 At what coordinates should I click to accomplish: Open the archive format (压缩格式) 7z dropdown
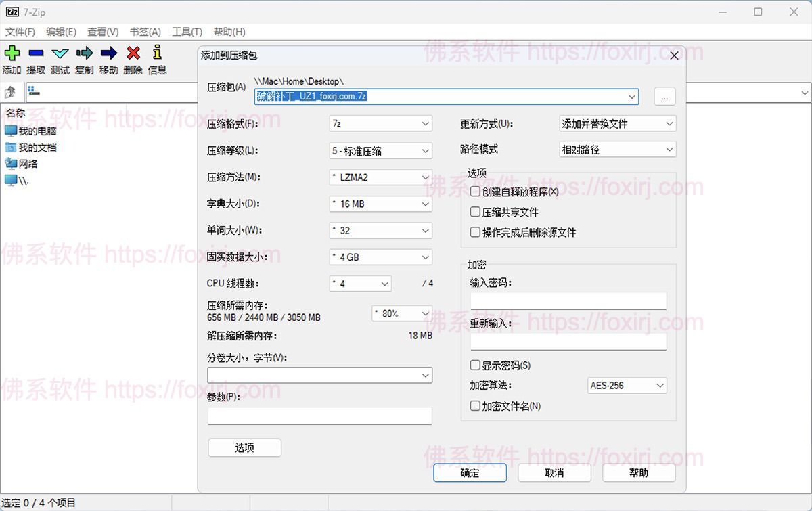pyautogui.click(x=380, y=124)
